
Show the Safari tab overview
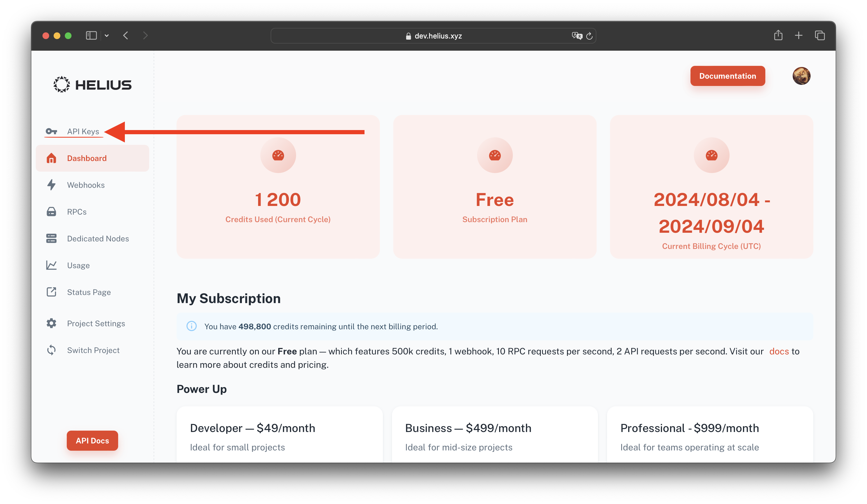(x=820, y=35)
